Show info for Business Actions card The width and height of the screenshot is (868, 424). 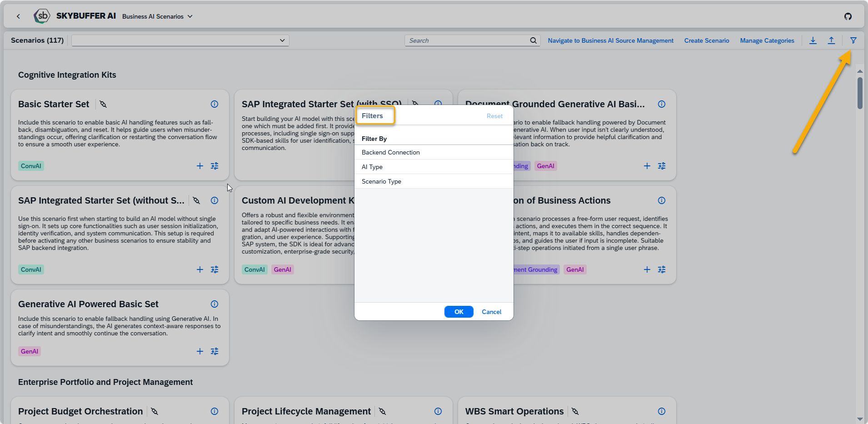(662, 200)
